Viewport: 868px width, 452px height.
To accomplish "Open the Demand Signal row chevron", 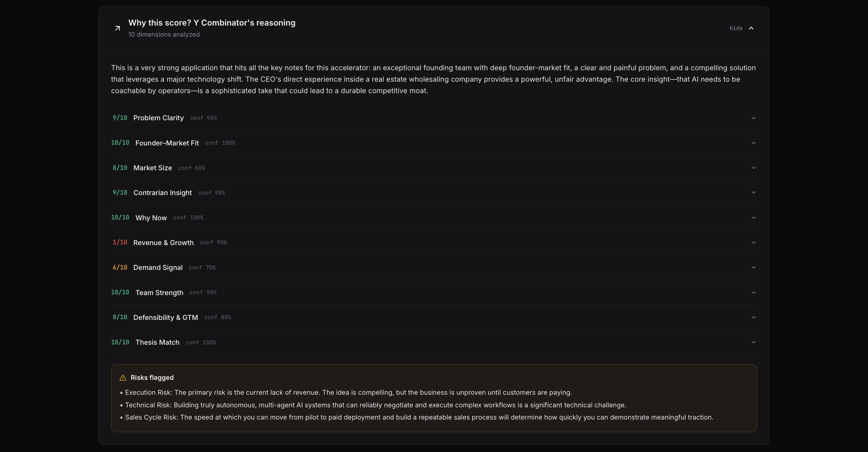I will (x=754, y=267).
